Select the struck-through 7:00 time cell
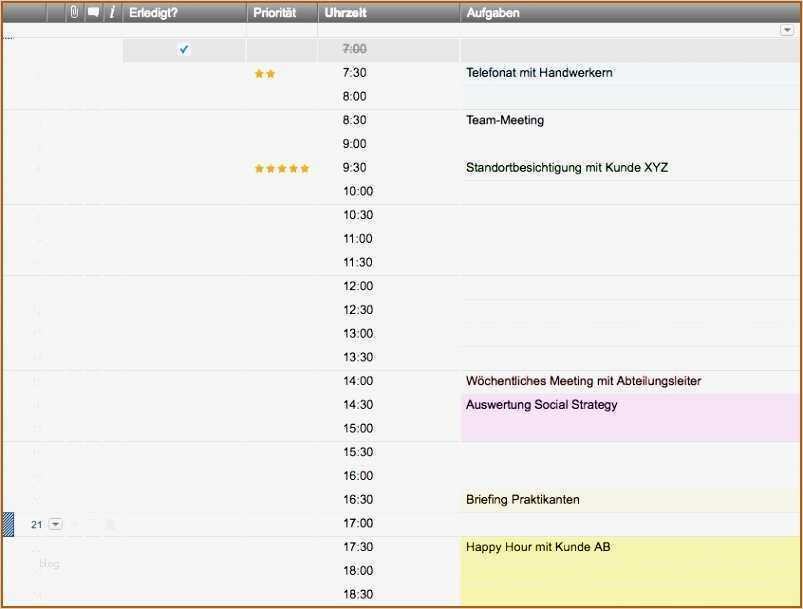The width and height of the screenshot is (803, 609). click(389, 49)
